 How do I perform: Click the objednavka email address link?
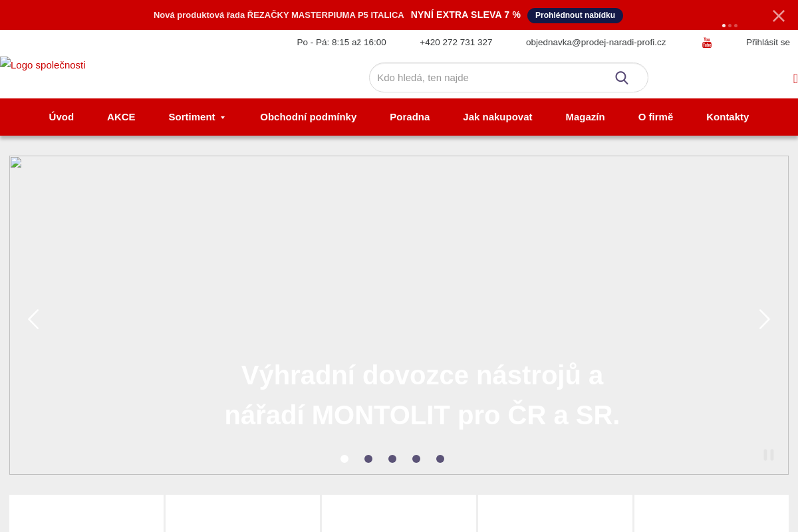tap(596, 43)
